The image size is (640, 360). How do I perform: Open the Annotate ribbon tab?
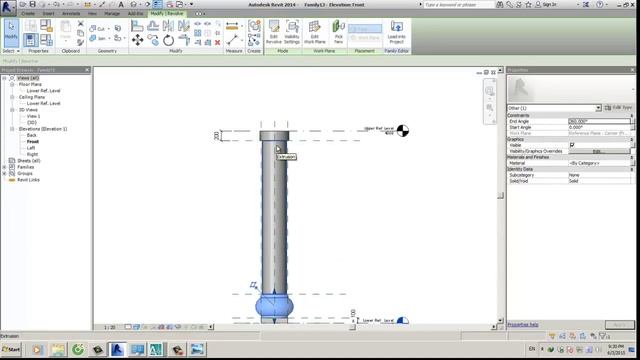pyautogui.click(x=71, y=13)
